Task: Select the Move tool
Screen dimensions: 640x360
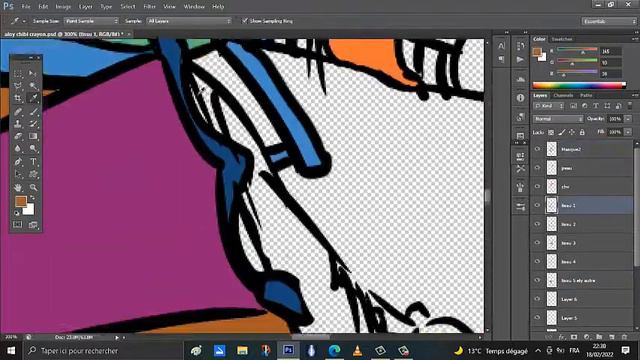Action: click(33, 73)
